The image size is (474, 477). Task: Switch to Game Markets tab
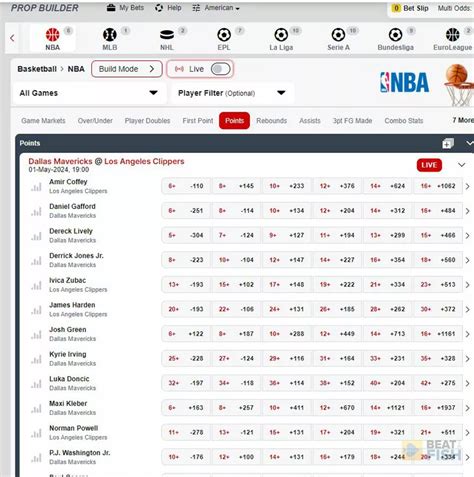click(x=43, y=121)
